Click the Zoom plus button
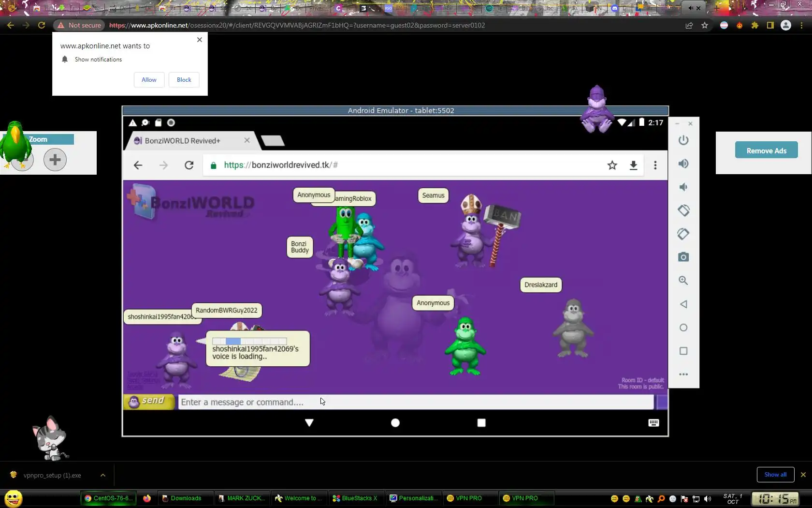This screenshot has width=812, height=508. point(55,159)
